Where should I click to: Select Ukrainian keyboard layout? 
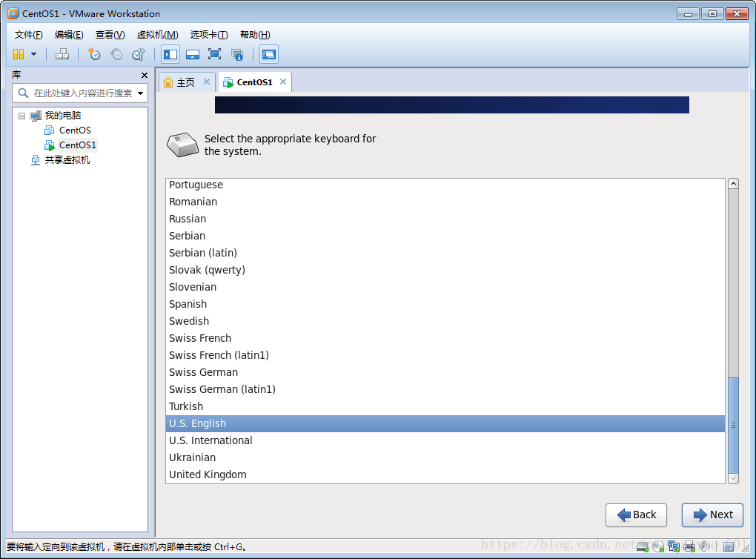click(x=445, y=457)
